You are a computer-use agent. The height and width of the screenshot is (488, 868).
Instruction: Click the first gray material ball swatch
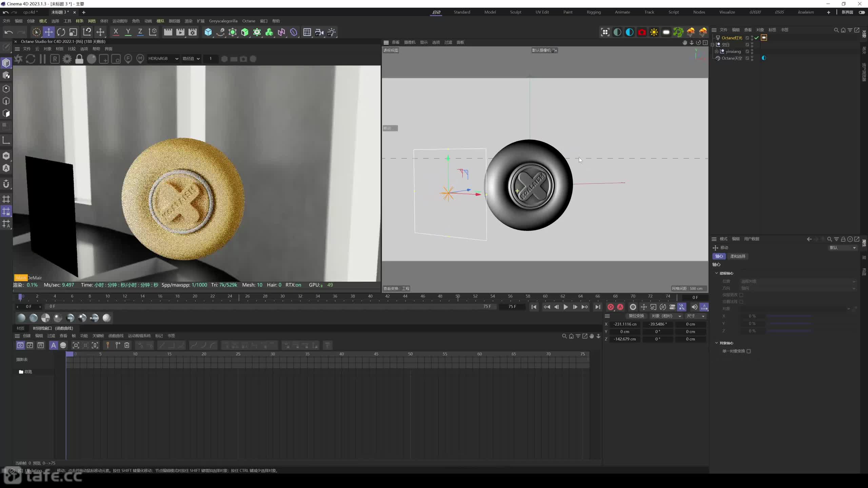[x=21, y=318]
